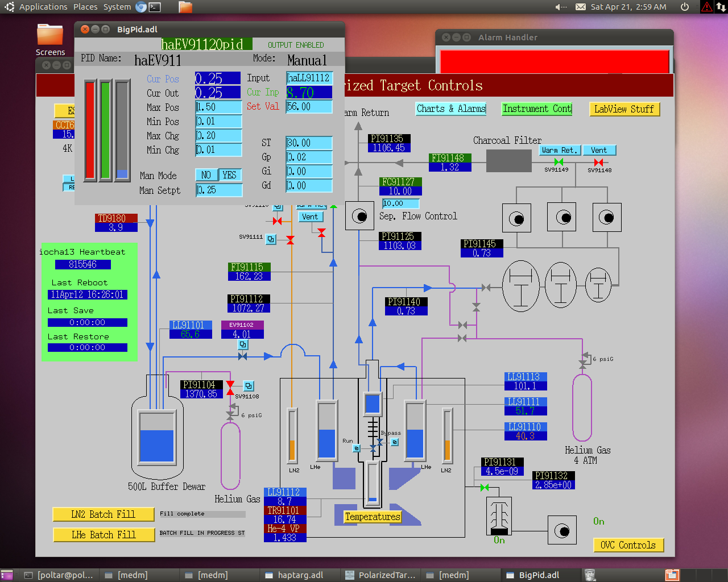Image resolution: width=728 pixels, height=582 pixels.
Task: Click the FI91115 readout value 162.23
Action: click(x=249, y=276)
